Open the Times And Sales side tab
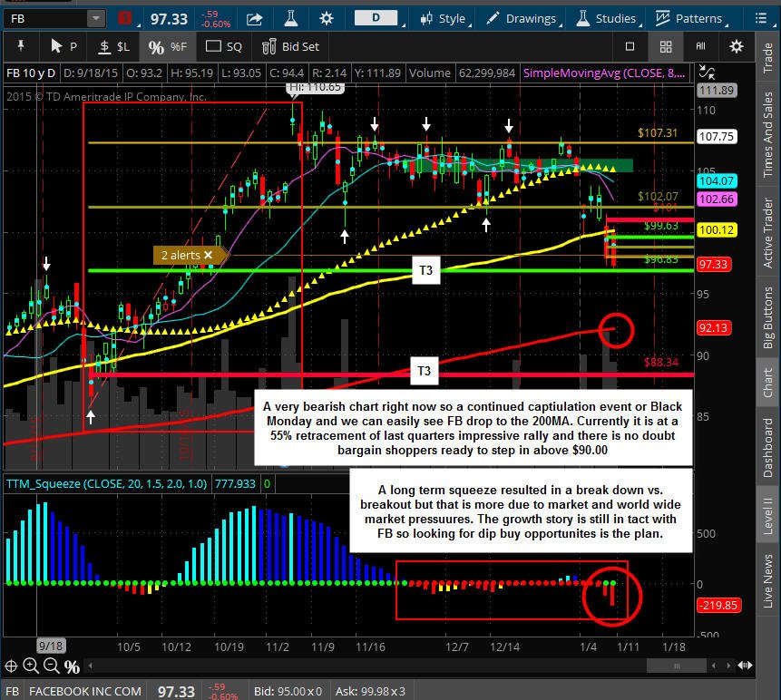The image size is (781, 700). pos(768,134)
